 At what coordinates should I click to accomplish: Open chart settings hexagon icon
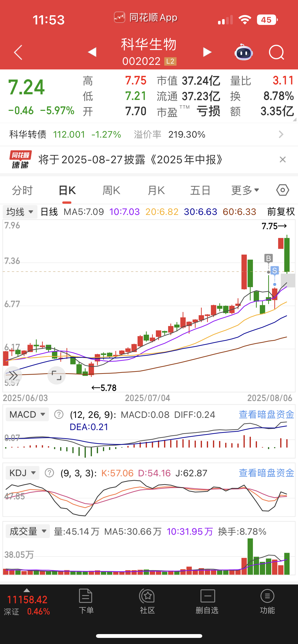tap(283, 190)
